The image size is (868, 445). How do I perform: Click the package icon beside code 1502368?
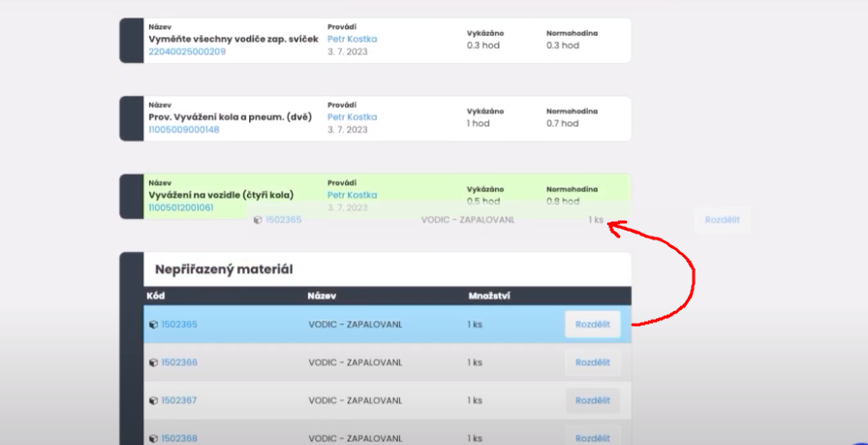point(153,438)
